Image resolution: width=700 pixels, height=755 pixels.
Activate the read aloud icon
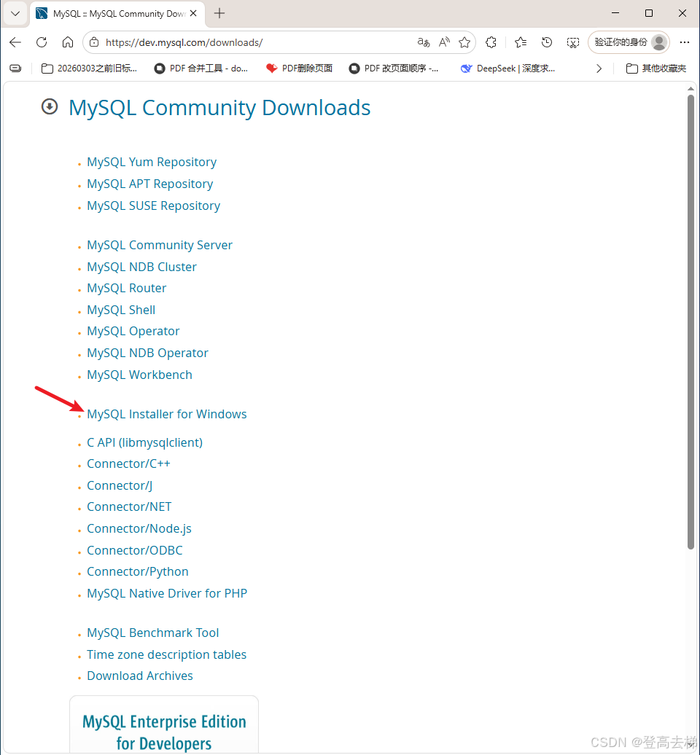tap(444, 42)
